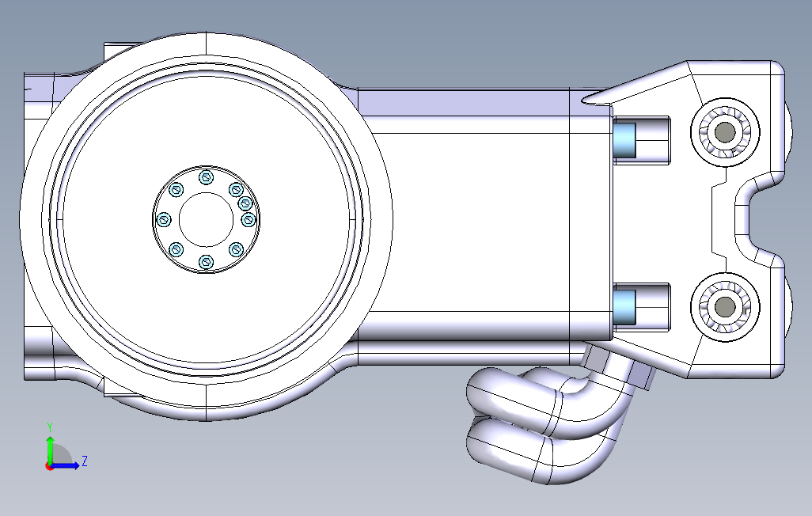The image size is (812, 516).
Task: Click the green Y axis arrow of triad
Action: click(x=50, y=450)
